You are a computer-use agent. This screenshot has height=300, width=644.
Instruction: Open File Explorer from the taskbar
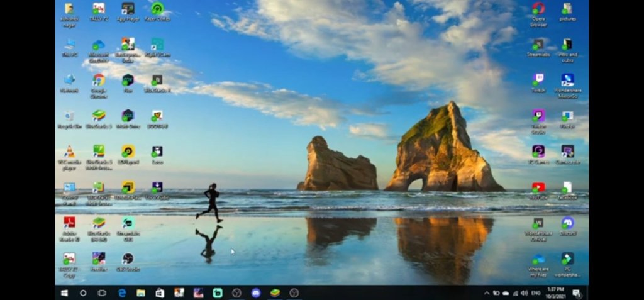141,293
